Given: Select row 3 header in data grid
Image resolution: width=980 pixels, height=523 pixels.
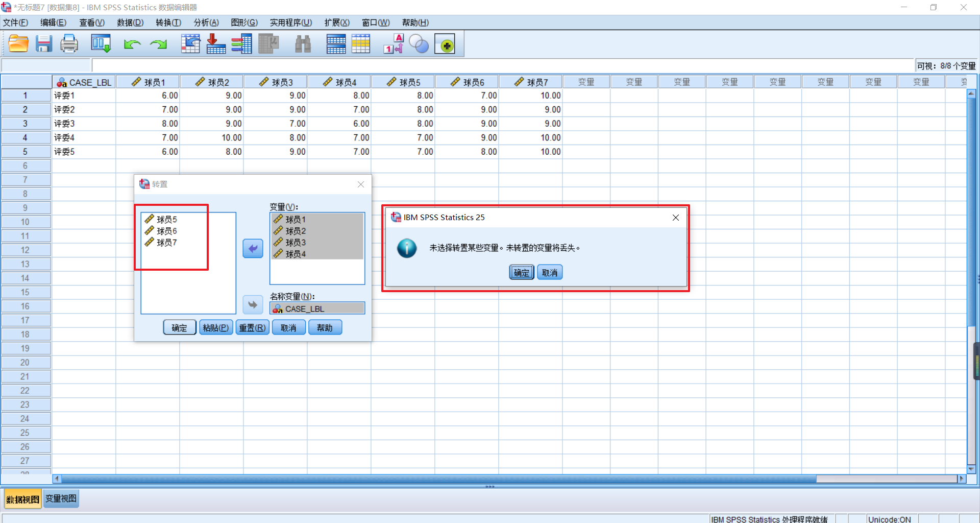Looking at the screenshot, I should (26, 124).
